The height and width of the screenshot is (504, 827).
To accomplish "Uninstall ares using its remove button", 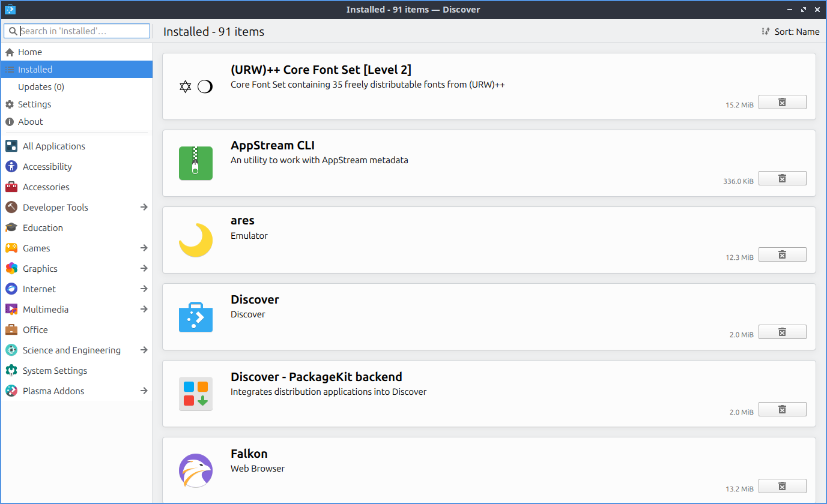I will coord(782,255).
